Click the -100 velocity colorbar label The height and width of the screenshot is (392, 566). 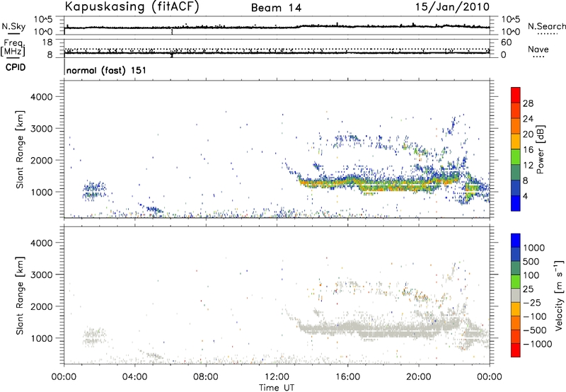click(536, 316)
